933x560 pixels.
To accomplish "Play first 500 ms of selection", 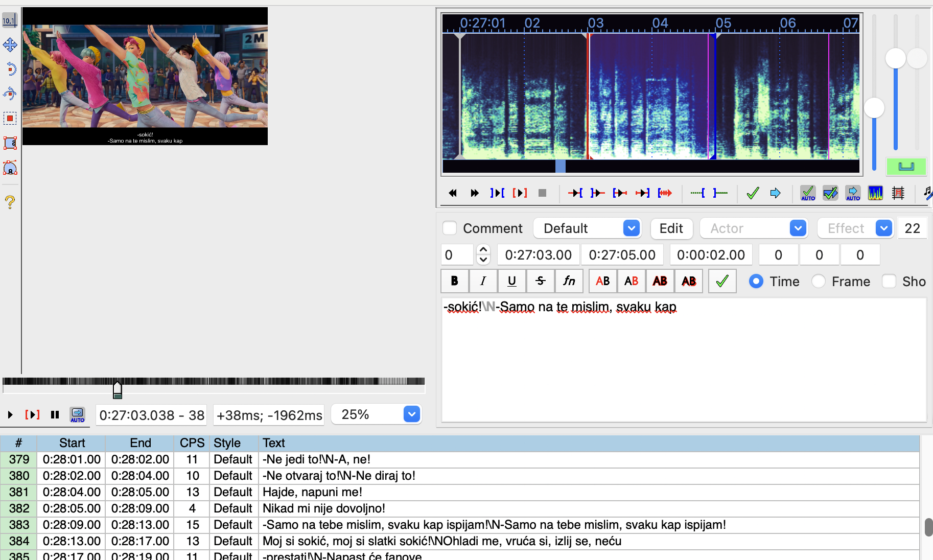I will click(x=620, y=193).
